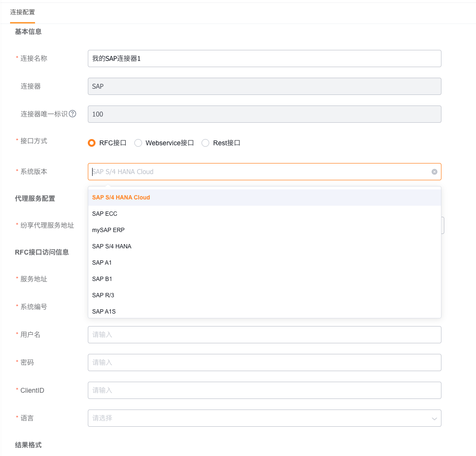
Task: Open the 语言 dropdown
Action: click(x=264, y=418)
